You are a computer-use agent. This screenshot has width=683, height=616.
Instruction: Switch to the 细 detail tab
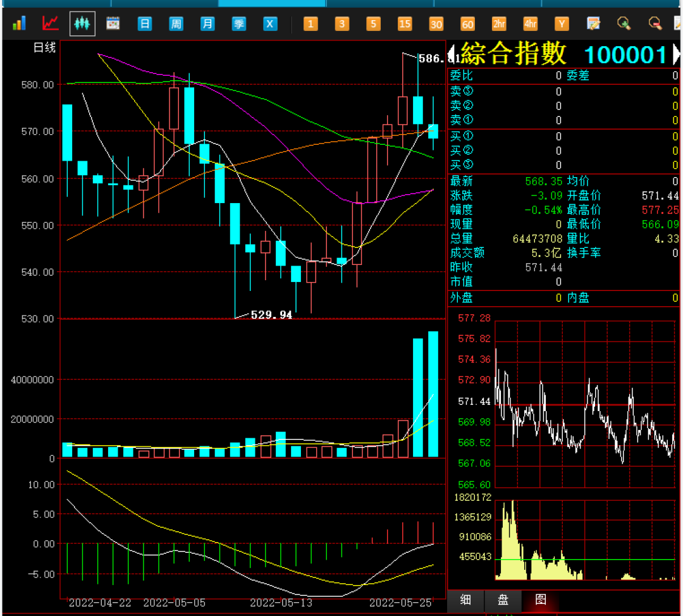coord(465,600)
